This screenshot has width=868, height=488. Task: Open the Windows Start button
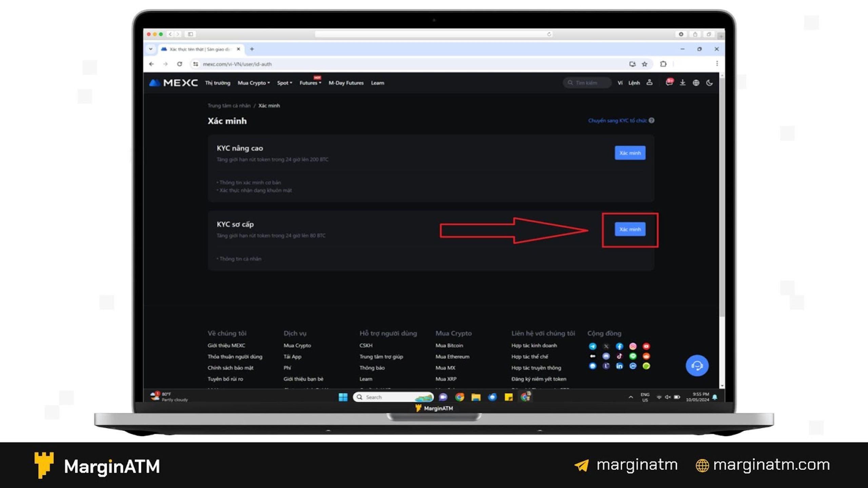click(343, 397)
